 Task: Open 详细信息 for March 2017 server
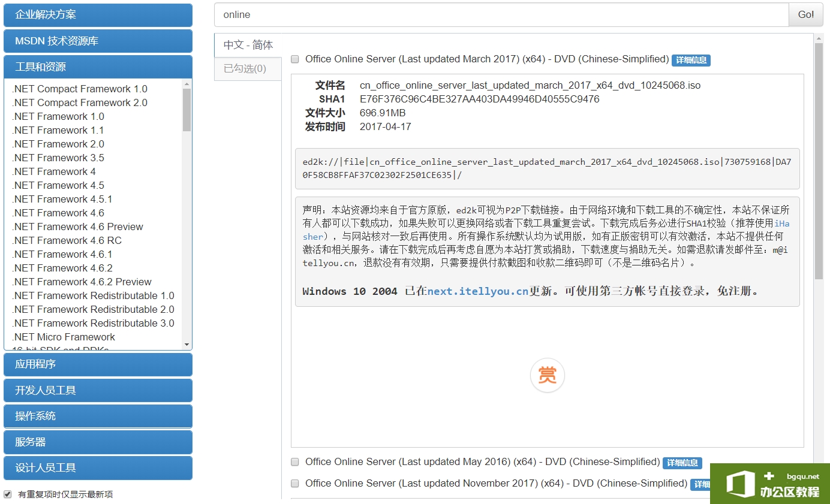click(x=691, y=60)
